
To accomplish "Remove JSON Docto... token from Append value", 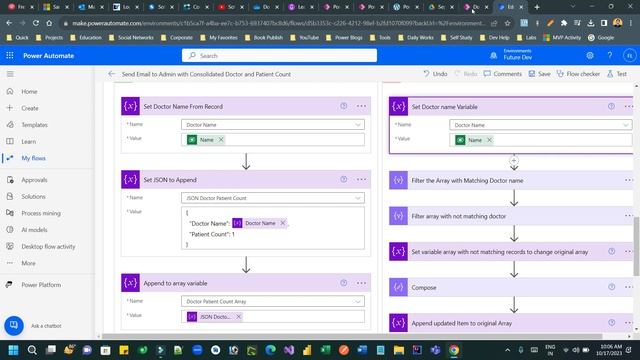I will click(x=238, y=316).
